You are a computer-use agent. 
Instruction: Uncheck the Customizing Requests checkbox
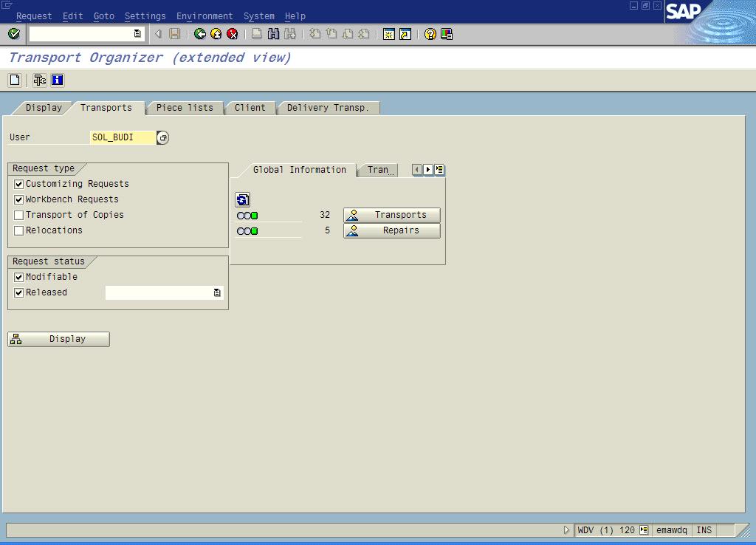19,184
